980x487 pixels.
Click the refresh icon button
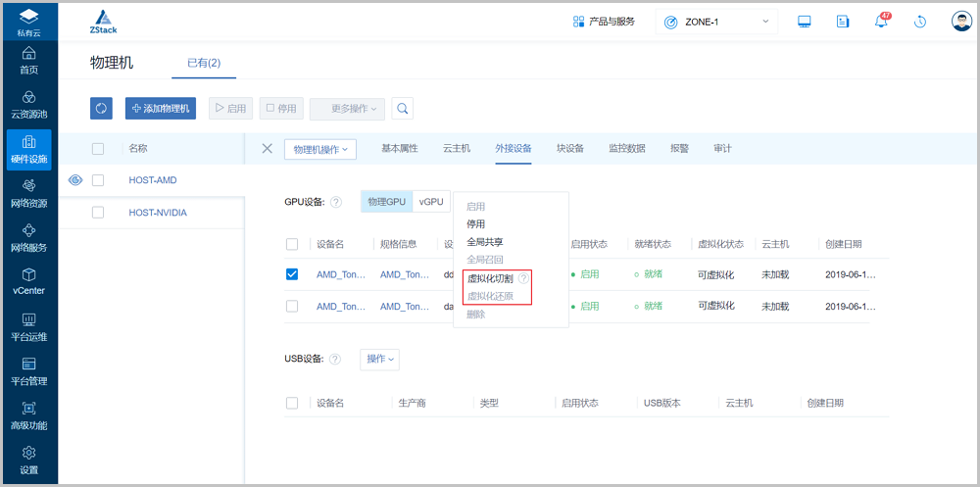101,108
